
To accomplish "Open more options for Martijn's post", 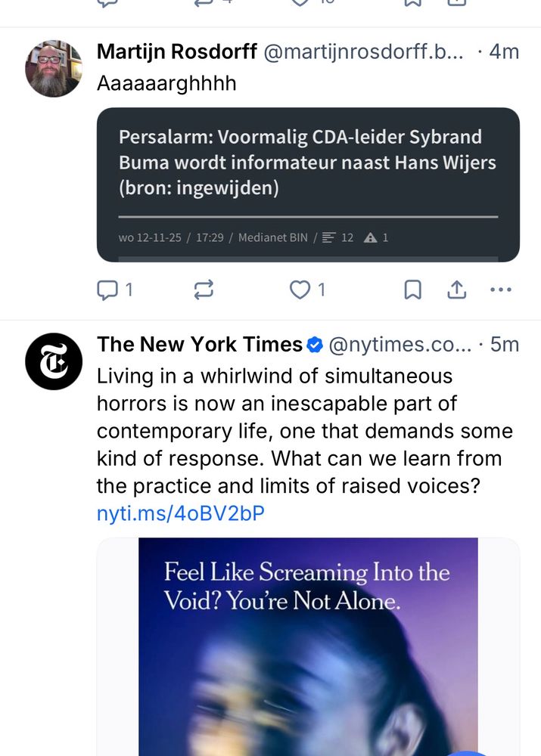I will coord(500,290).
